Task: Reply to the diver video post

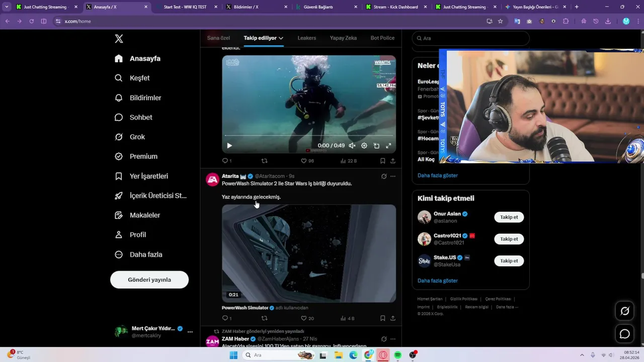Action: point(227,161)
